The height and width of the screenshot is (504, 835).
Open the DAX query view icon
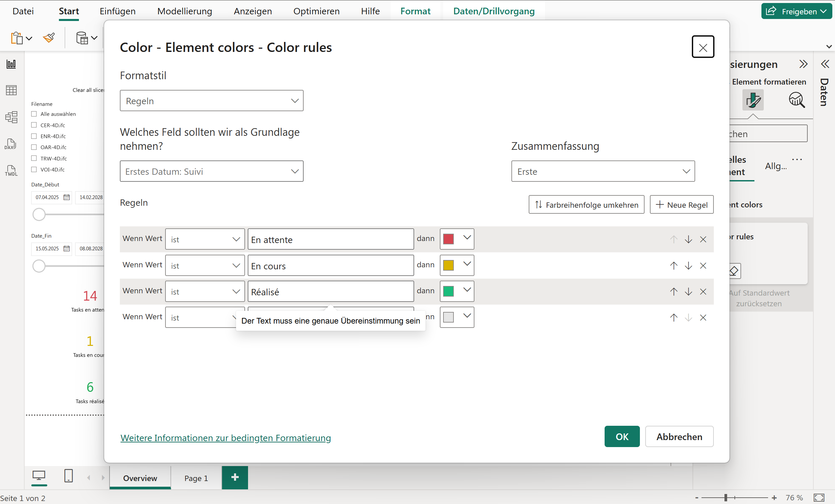coord(11,144)
